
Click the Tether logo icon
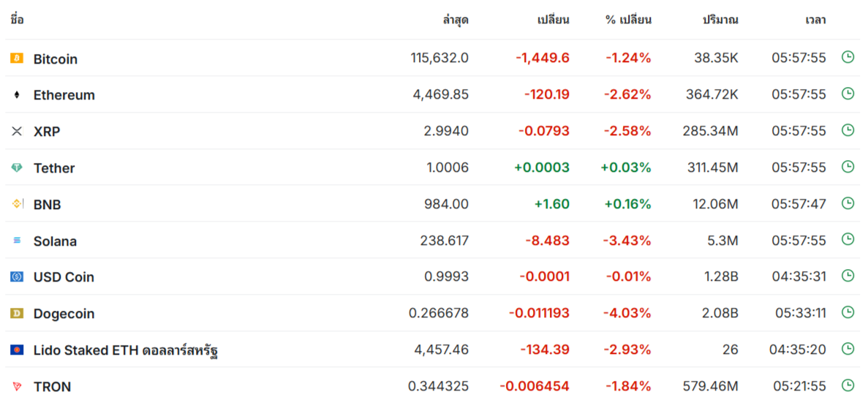click(17, 167)
